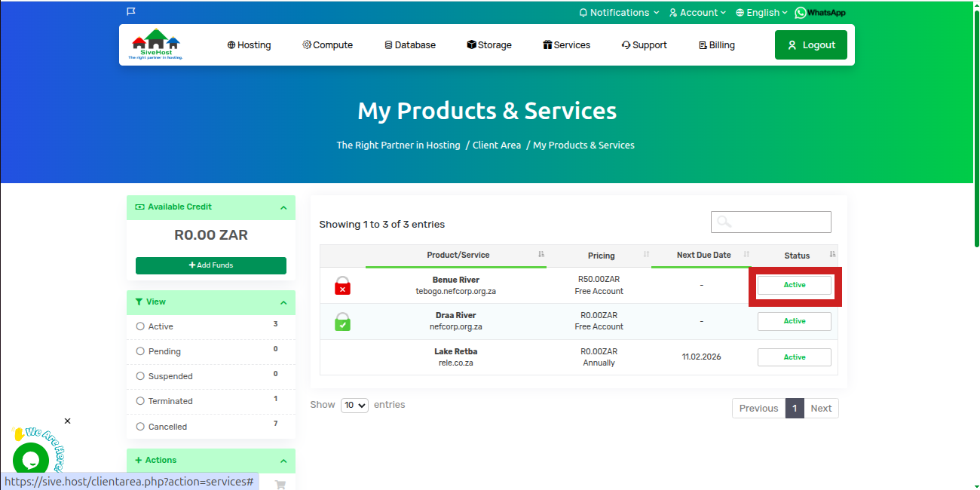The image size is (980, 490).
Task: Click the flag icon at top left
Action: coord(131,11)
